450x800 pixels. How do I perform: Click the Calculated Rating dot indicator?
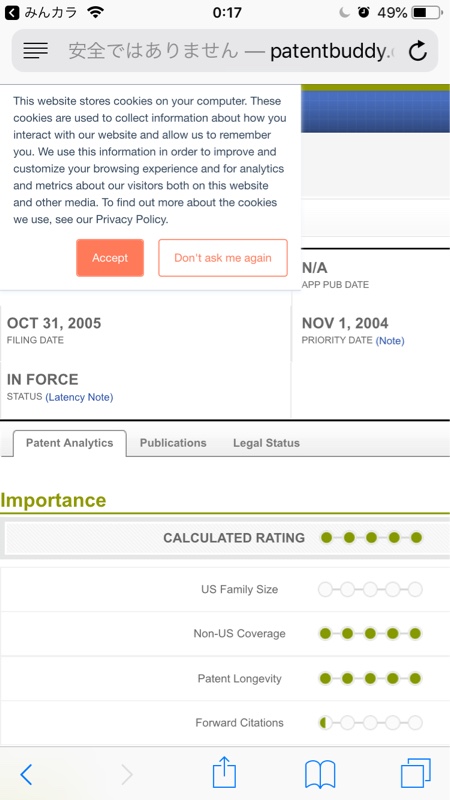pos(371,538)
